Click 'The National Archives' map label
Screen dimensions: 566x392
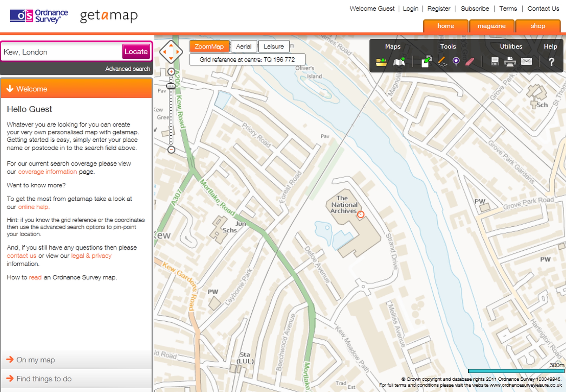point(344,205)
